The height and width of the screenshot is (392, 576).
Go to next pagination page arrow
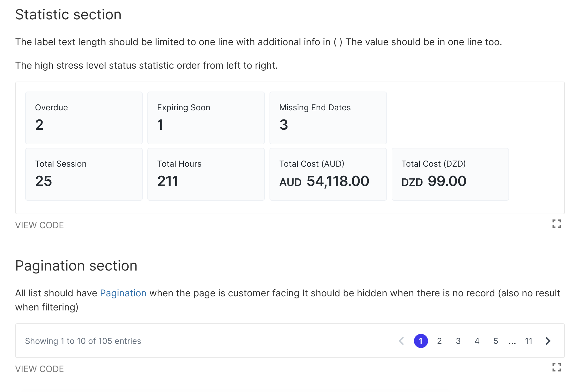coord(548,341)
